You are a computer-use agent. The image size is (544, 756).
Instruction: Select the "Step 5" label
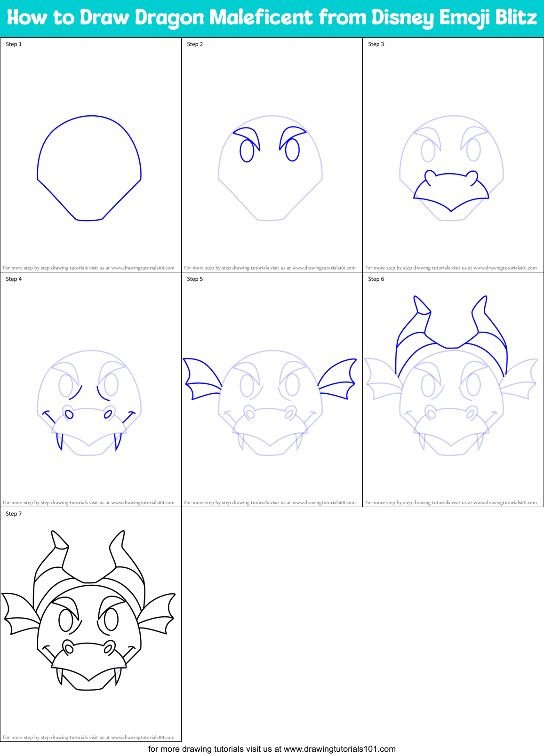(195, 279)
